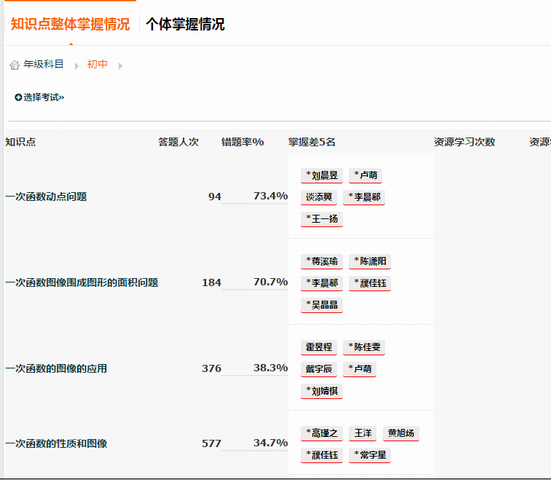Expand the 选择考试 exam selector
This screenshot has width=551, height=480.
(39, 97)
